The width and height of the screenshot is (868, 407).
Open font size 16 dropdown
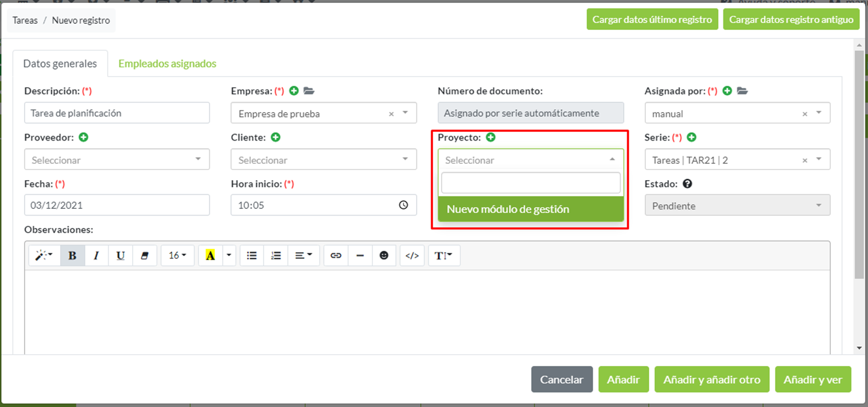[177, 256]
